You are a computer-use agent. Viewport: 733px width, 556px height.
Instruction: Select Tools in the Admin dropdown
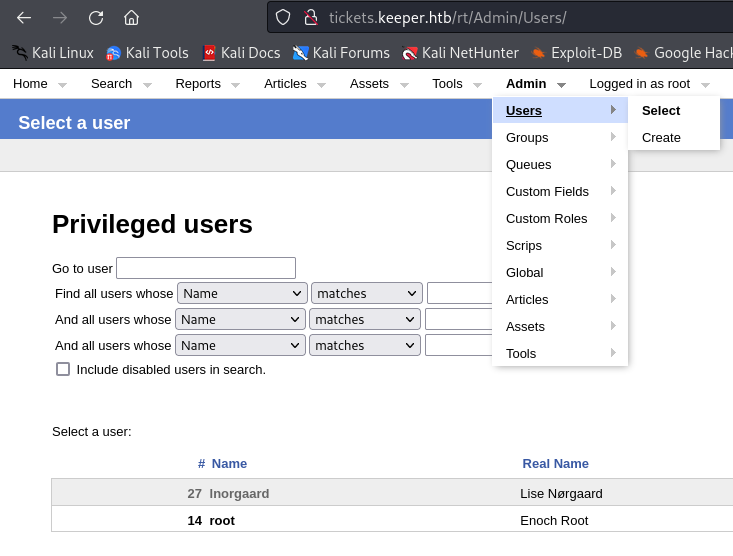coord(560,354)
